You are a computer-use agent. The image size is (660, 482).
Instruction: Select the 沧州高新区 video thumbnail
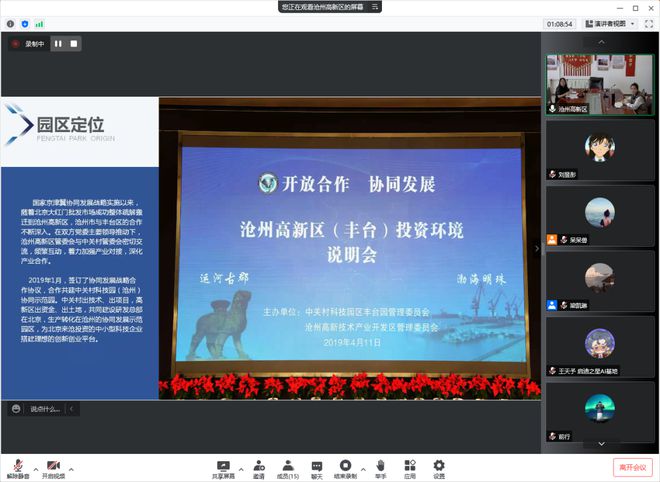pos(600,85)
